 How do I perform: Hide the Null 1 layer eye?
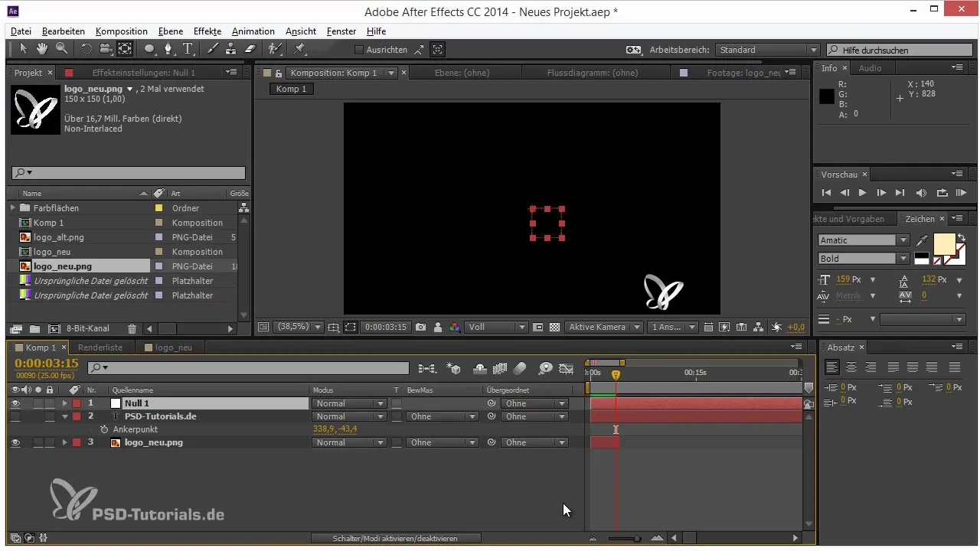click(x=15, y=403)
